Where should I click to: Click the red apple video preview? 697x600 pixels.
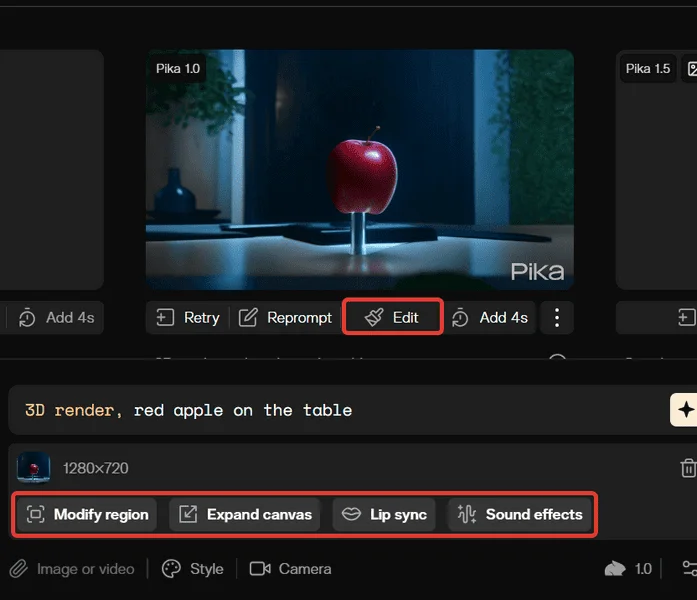coord(360,170)
